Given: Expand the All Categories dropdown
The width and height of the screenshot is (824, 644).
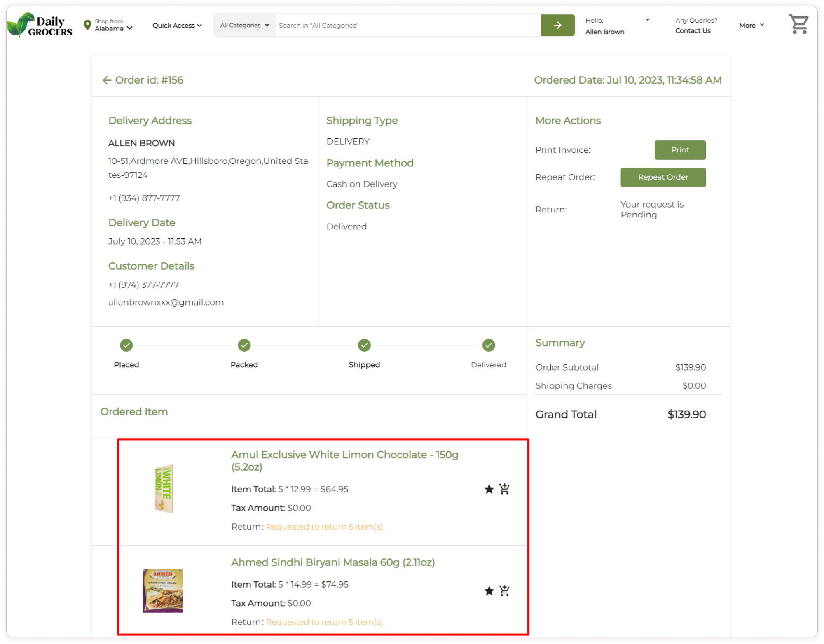Looking at the screenshot, I should click(245, 25).
